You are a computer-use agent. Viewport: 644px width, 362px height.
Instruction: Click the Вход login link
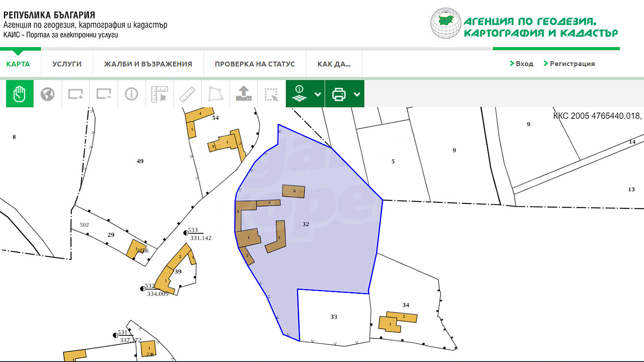coord(521,63)
